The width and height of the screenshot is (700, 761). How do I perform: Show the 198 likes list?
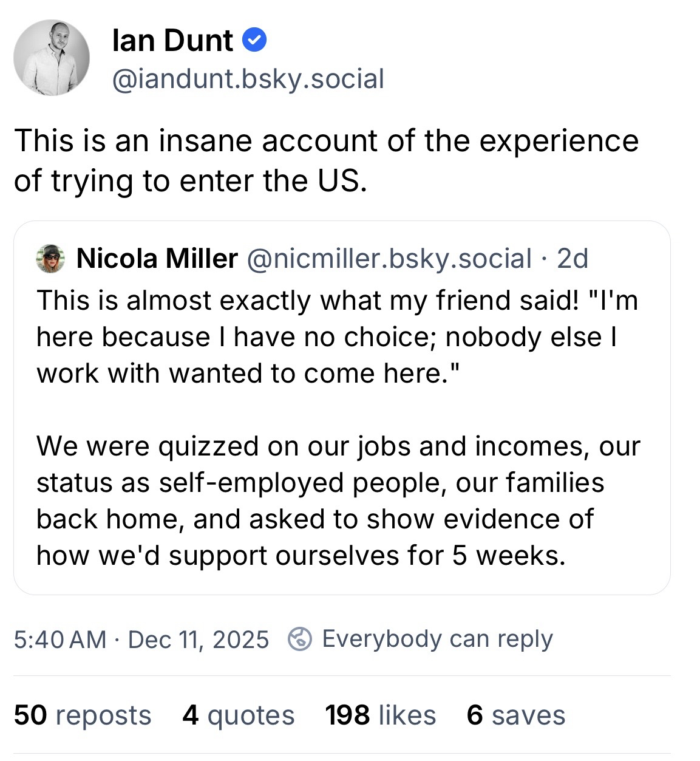[381, 715]
